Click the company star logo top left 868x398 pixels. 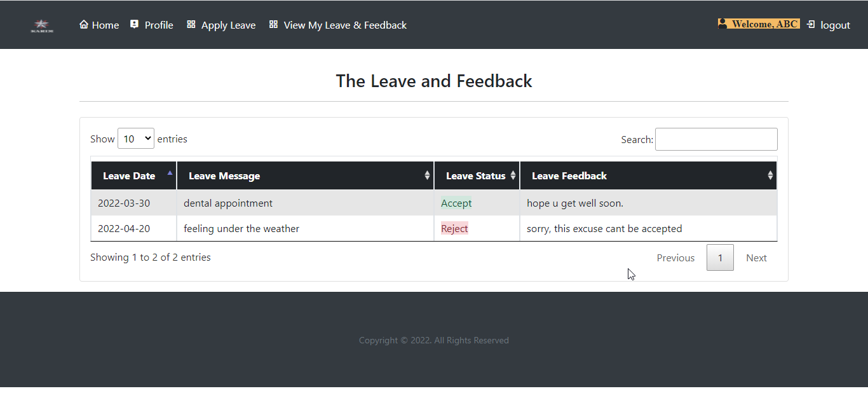pos(41,25)
